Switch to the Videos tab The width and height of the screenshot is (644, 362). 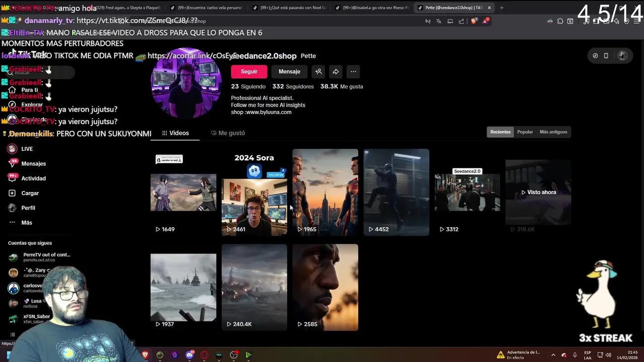click(x=175, y=133)
